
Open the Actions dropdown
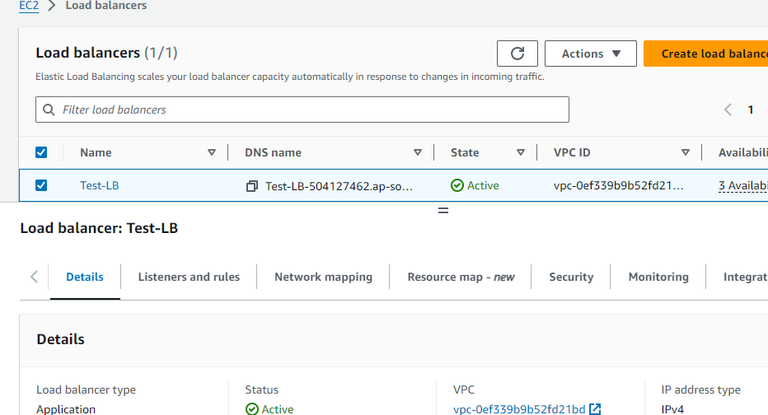tap(591, 54)
